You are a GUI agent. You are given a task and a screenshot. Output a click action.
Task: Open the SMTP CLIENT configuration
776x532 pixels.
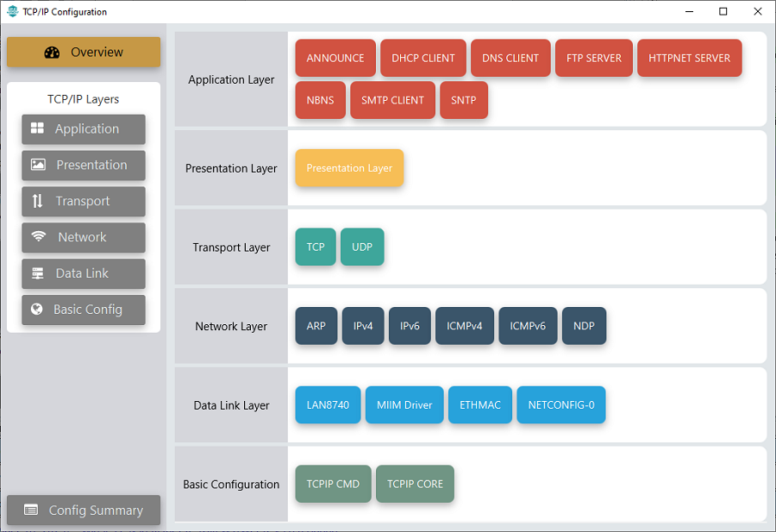coord(392,100)
